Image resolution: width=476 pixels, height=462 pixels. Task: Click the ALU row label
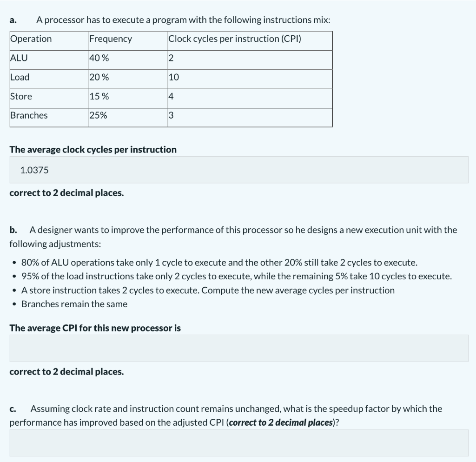tap(49, 60)
